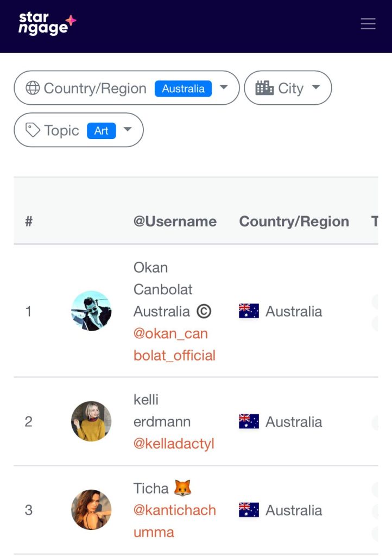Click the city buildings icon

[264, 88]
